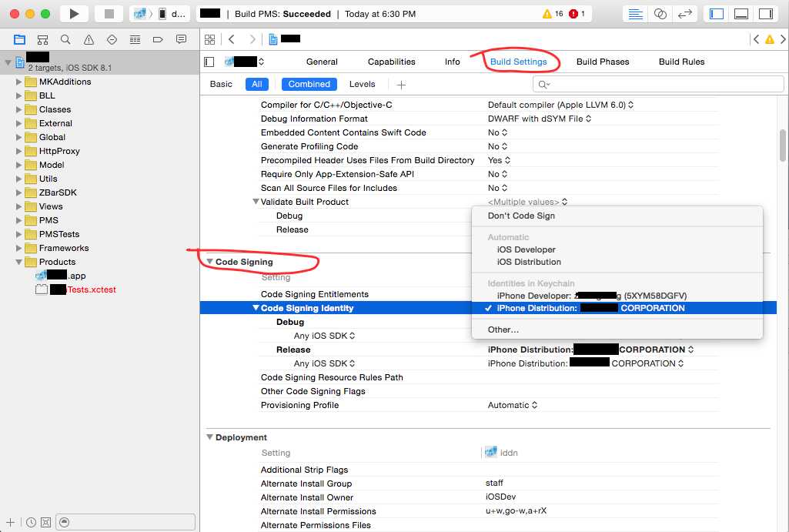Click the build settings search field
Image resolution: width=789 pixels, height=532 pixels.
pyautogui.click(x=658, y=84)
